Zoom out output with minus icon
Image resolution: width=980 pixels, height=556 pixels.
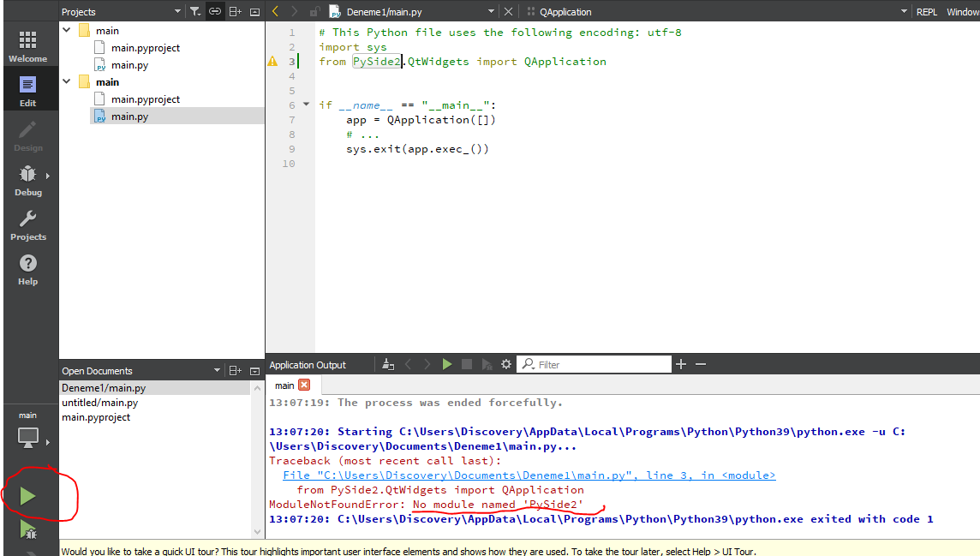(701, 364)
